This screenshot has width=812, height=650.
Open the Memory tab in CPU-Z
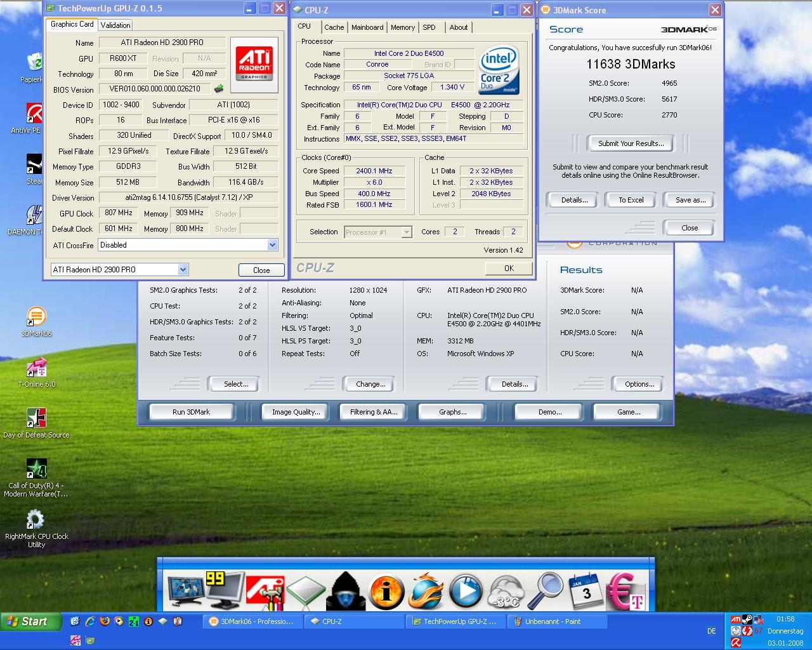click(x=403, y=27)
